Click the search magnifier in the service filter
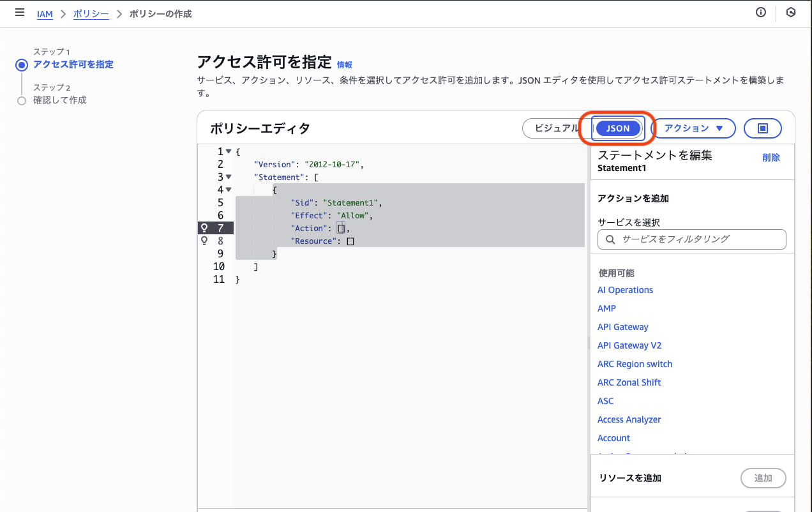 [610, 239]
